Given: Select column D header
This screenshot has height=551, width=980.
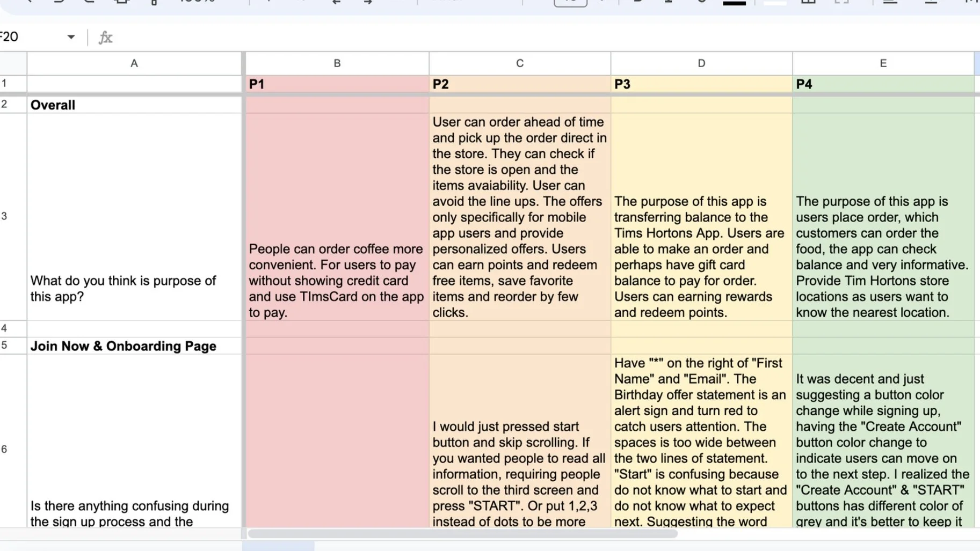Looking at the screenshot, I should (x=702, y=63).
